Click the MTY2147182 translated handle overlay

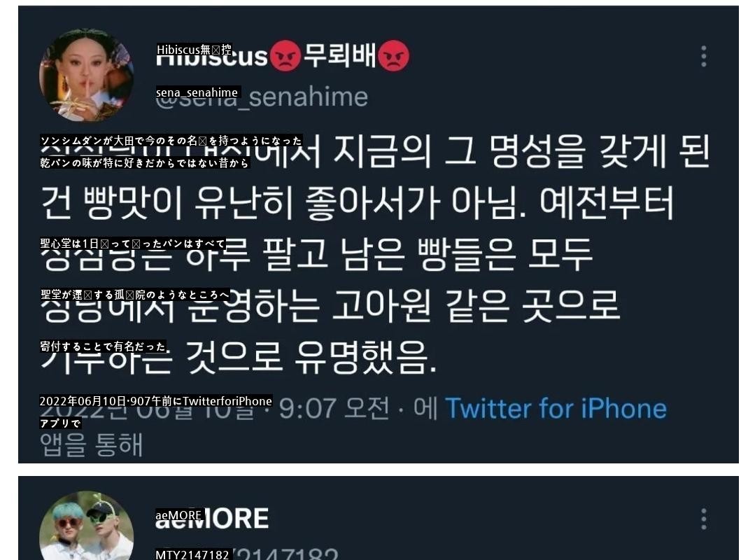[x=192, y=554]
